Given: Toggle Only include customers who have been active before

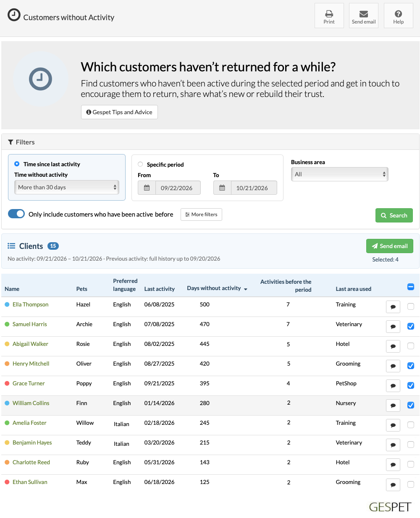Looking at the screenshot, I should coord(16,214).
